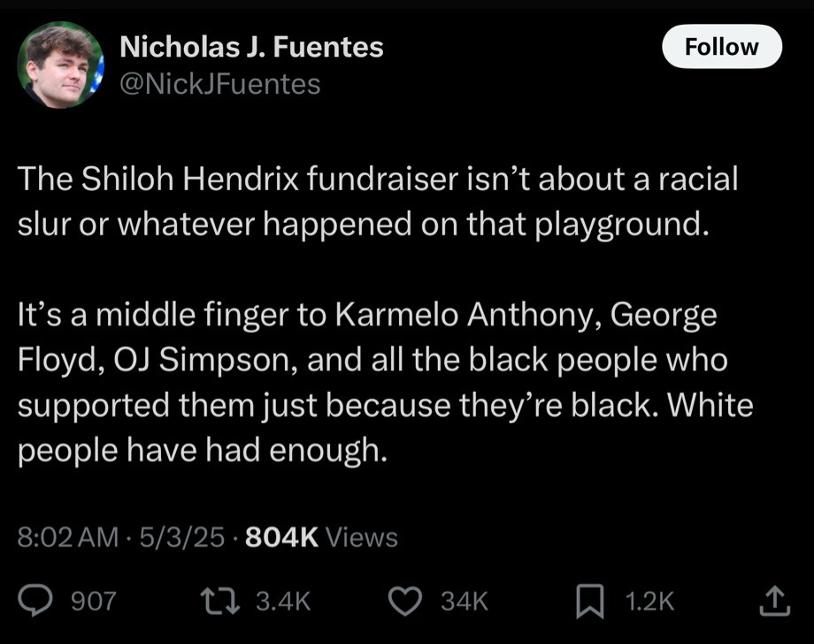
Task: Open Nicholas J. Fuentes display name
Action: click(x=251, y=47)
